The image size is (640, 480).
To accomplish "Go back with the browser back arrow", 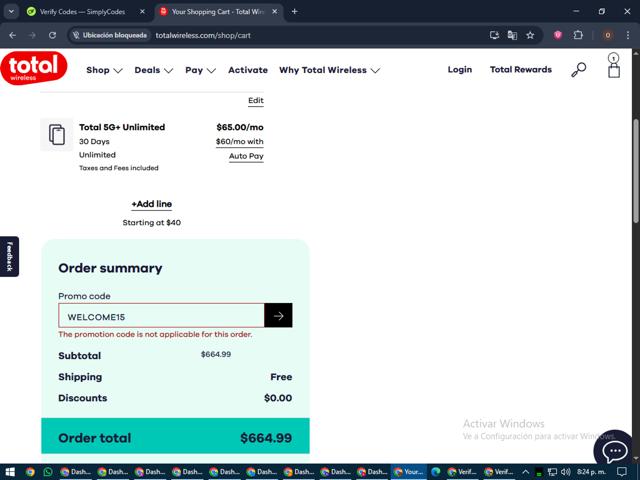I will click(12, 36).
